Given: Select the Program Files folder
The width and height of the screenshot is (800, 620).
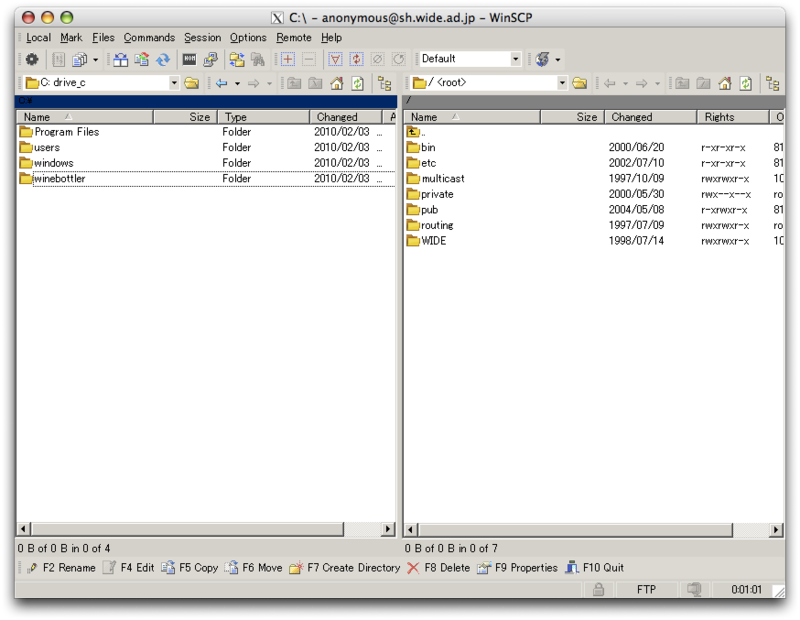Looking at the screenshot, I should [x=66, y=132].
